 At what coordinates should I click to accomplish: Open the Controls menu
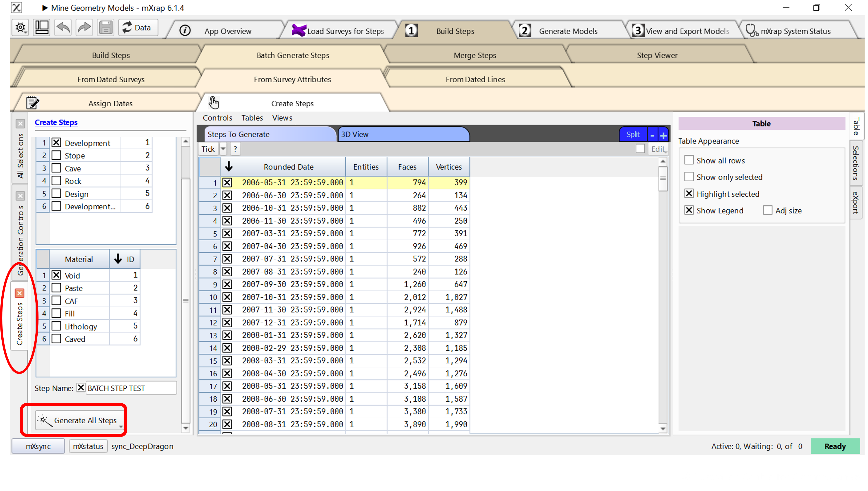tap(217, 118)
